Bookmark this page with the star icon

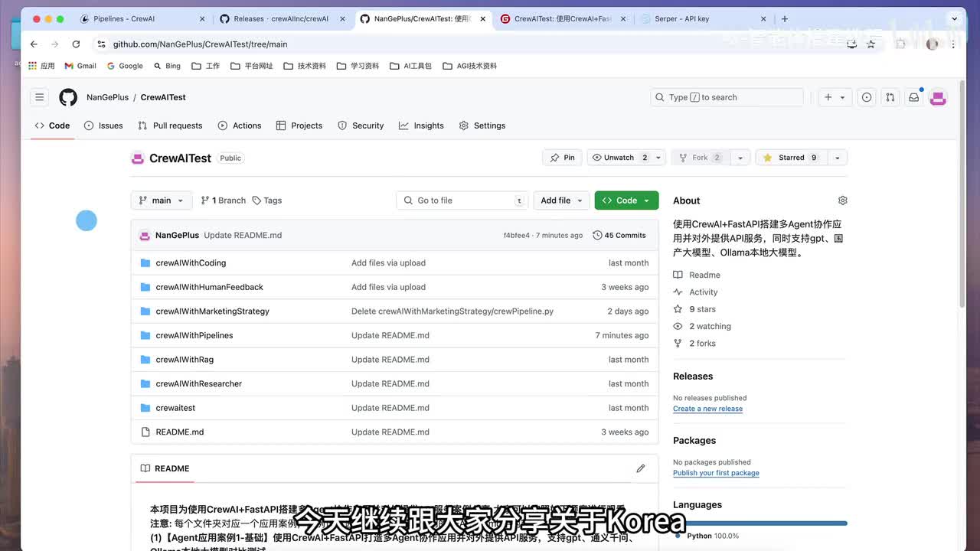click(x=871, y=44)
